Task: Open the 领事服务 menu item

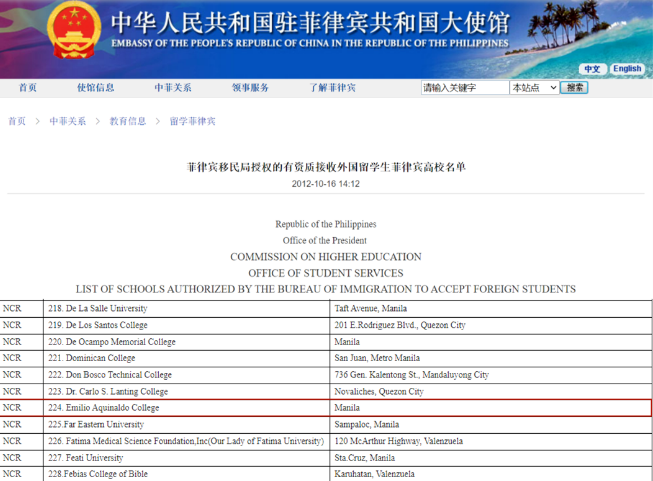Action: tap(251, 88)
